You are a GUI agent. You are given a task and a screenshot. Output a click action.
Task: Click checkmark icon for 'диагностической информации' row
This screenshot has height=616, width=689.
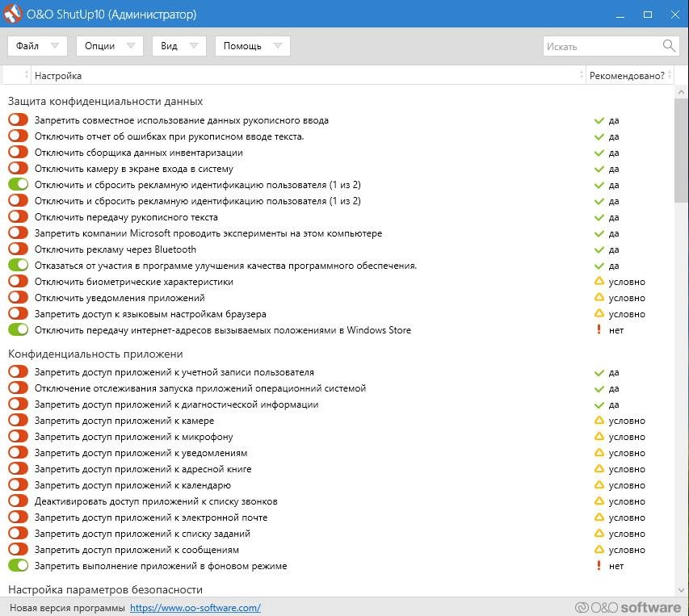click(599, 404)
